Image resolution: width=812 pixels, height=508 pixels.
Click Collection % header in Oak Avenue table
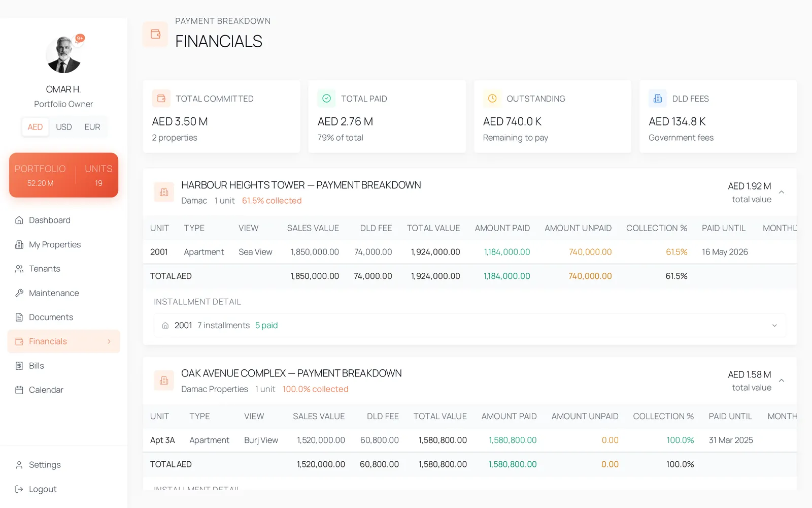point(663,417)
